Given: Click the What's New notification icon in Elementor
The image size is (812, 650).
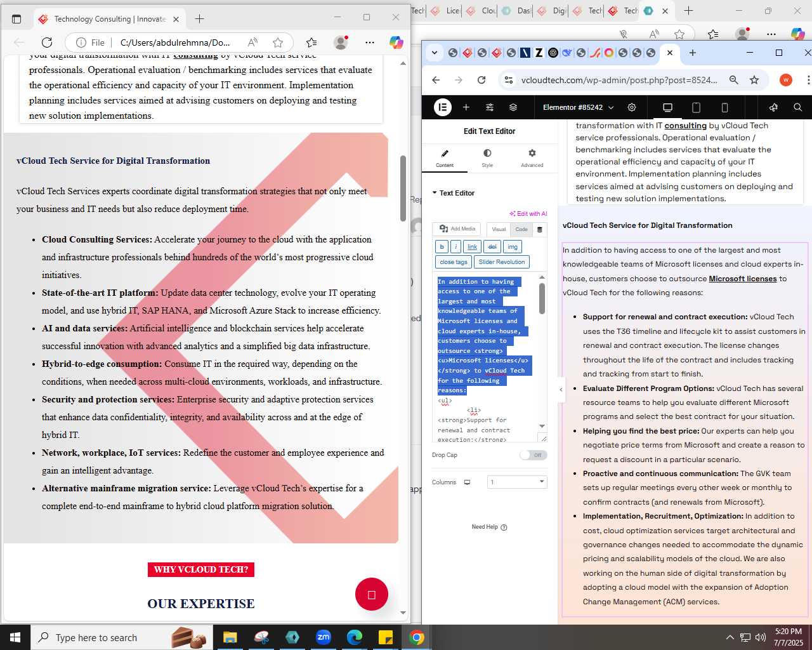Looking at the screenshot, I should coord(773,107).
